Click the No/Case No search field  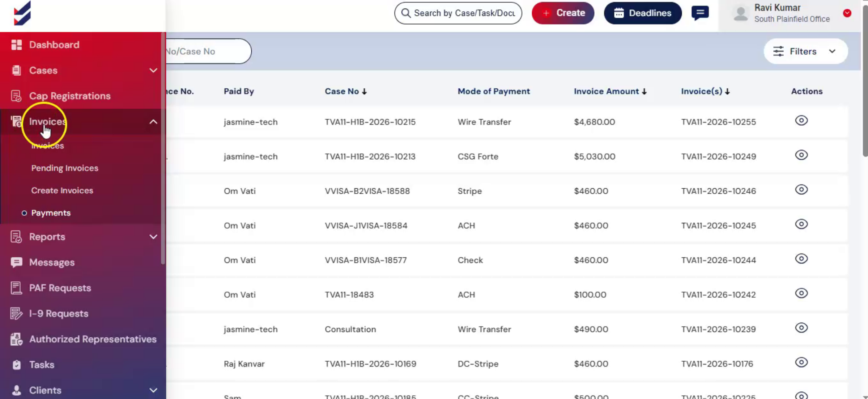[208, 51]
